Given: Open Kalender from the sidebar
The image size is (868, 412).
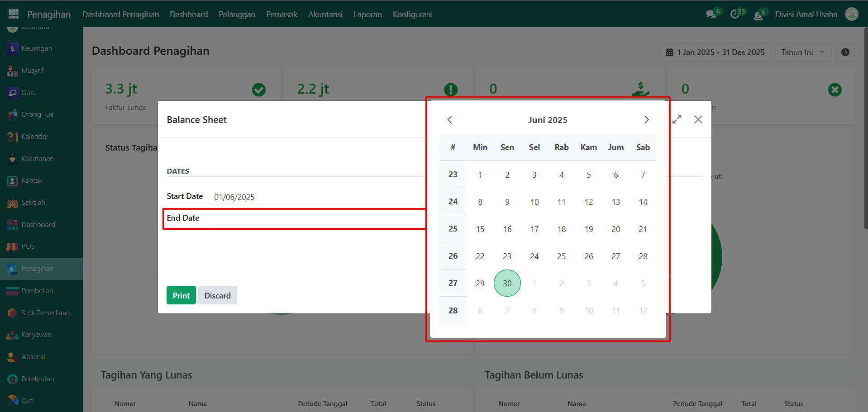Looking at the screenshot, I should coord(34,137).
